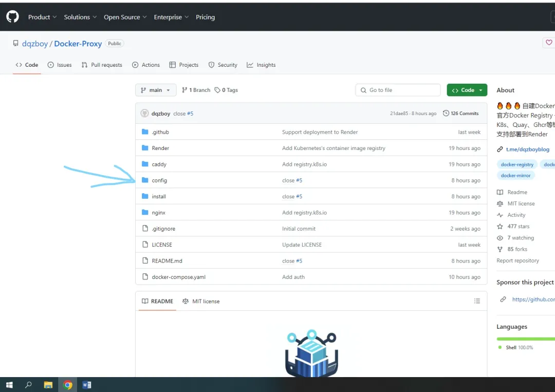
Task: Expand the Product menu
Action: coord(43,17)
